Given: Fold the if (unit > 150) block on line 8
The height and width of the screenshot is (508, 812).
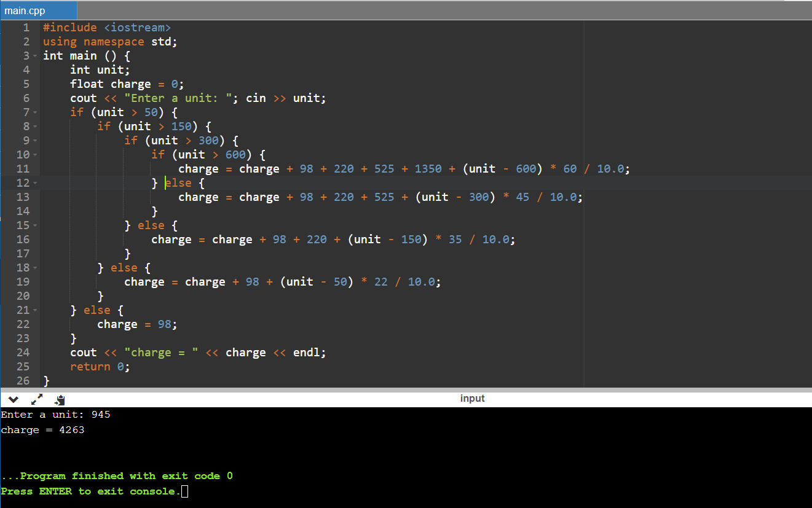Looking at the screenshot, I should (34, 127).
